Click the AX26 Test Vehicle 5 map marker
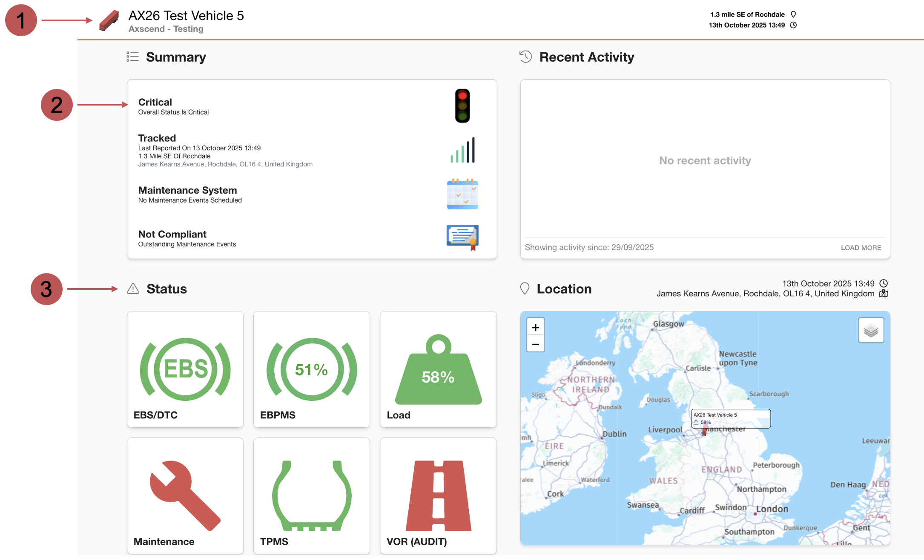 coord(704,431)
